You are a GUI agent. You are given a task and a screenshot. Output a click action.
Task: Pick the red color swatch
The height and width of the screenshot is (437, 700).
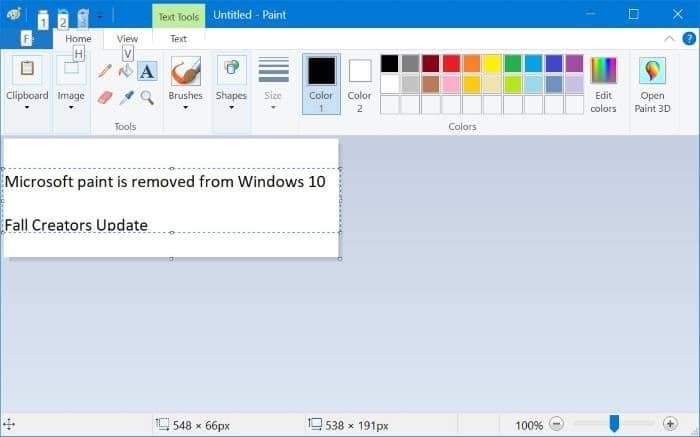coord(451,63)
